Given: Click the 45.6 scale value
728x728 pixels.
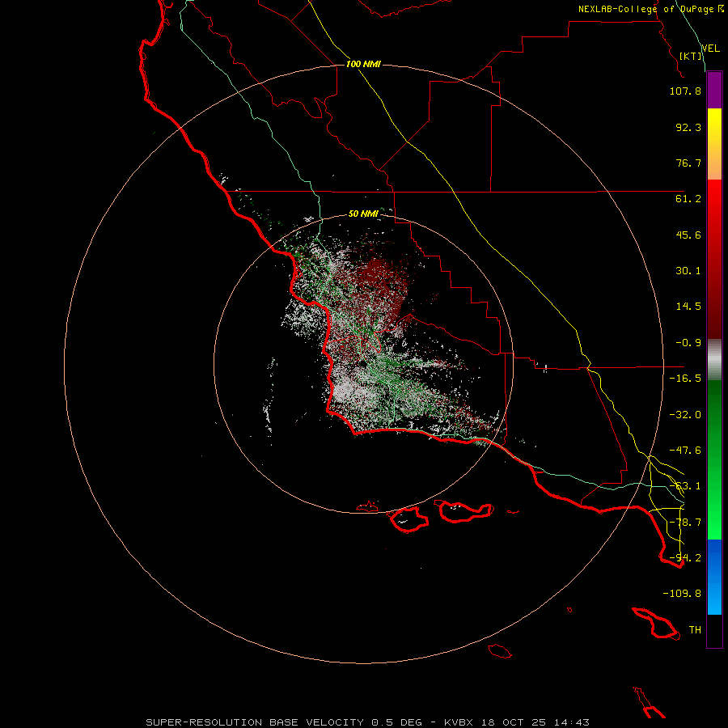Looking at the screenshot, I should [x=688, y=235].
